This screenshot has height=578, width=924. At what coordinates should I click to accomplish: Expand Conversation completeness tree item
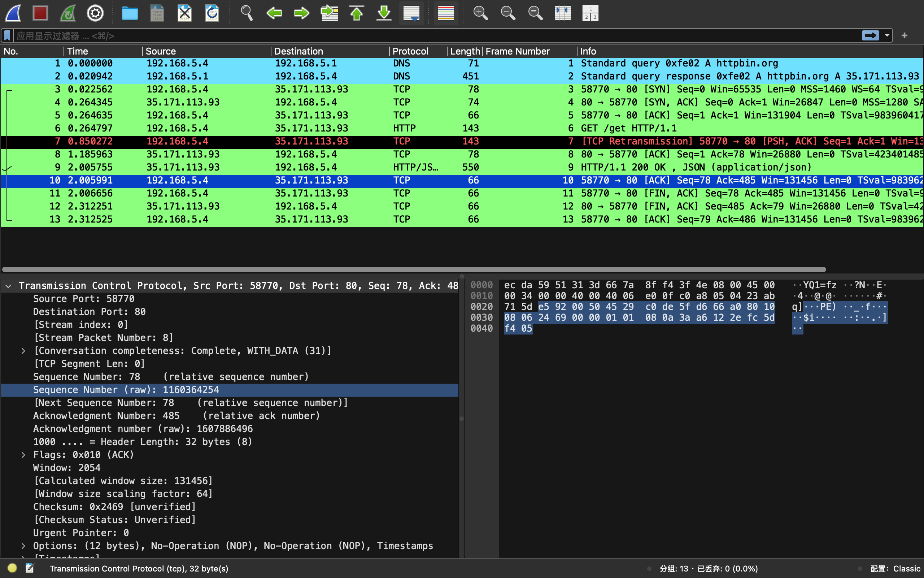[x=23, y=351]
